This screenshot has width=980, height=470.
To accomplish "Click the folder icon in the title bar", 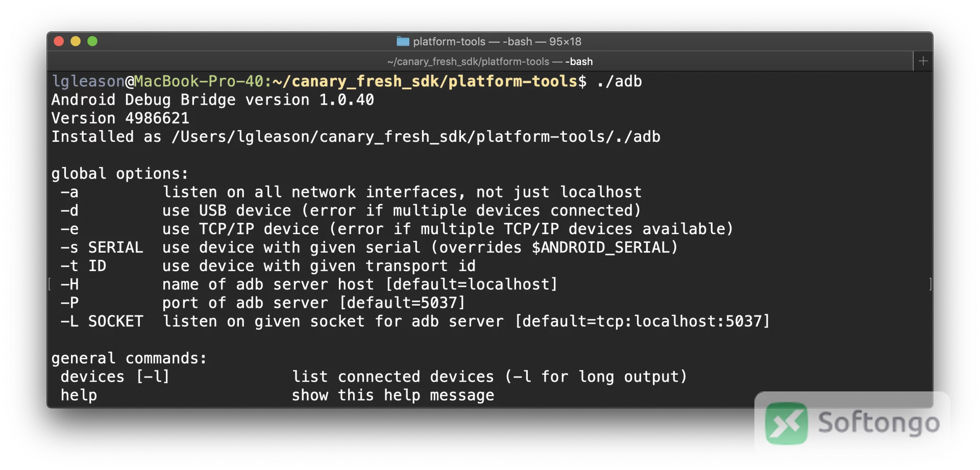I will 403,41.
